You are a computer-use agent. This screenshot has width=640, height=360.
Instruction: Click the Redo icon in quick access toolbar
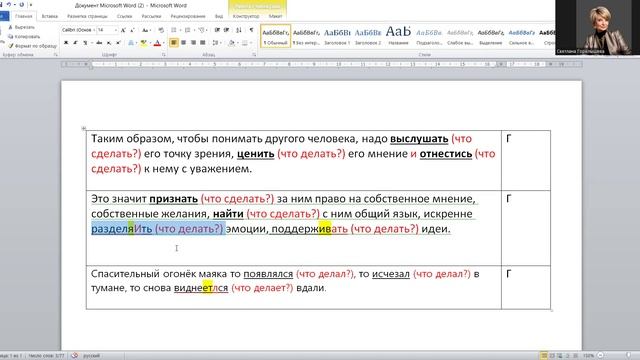pos(22,4)
